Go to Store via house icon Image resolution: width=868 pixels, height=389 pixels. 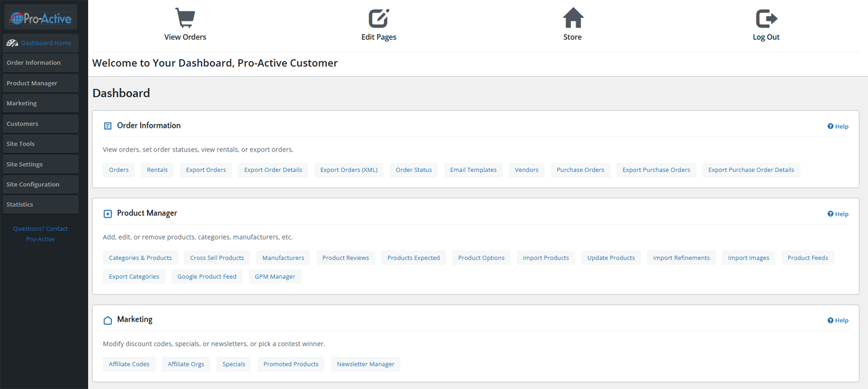click(572, 18)
